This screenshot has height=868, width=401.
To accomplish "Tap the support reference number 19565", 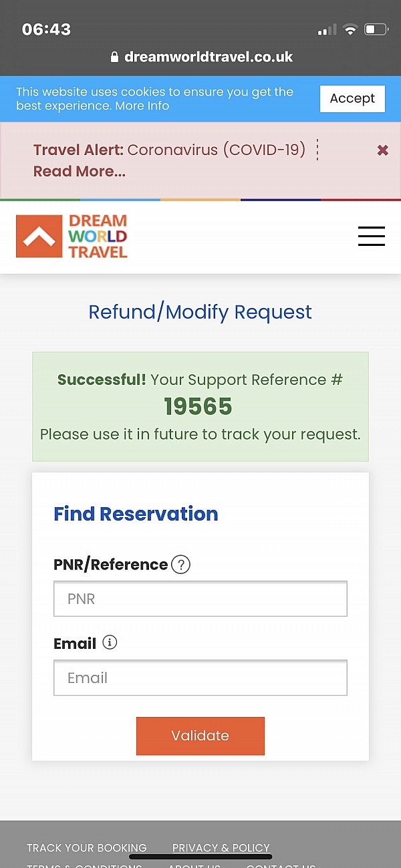I will pyautogui.click(x=198, y=406).
